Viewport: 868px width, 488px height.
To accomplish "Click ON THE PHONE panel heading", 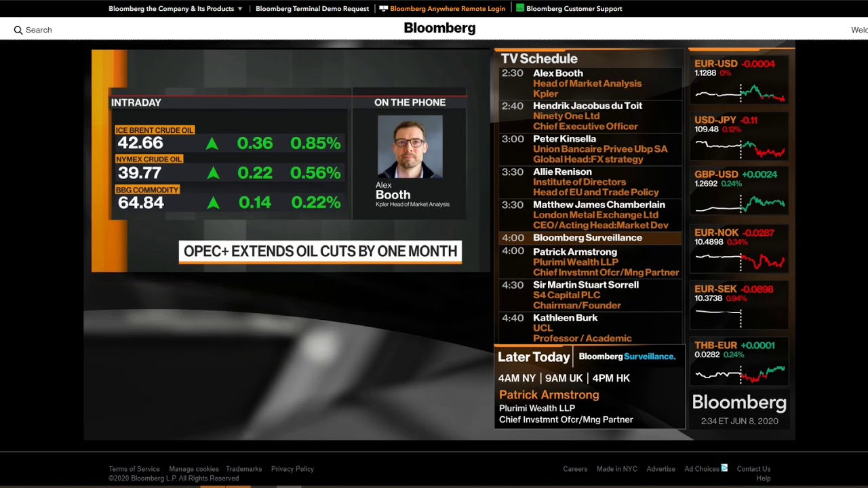I will pos(410,102).
